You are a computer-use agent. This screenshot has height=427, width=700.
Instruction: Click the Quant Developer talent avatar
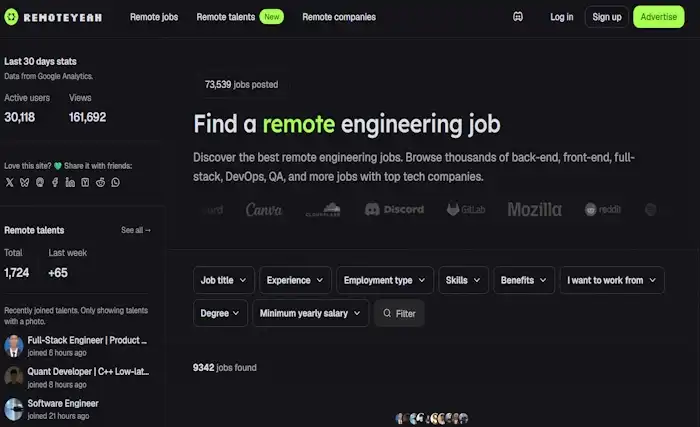14,377
